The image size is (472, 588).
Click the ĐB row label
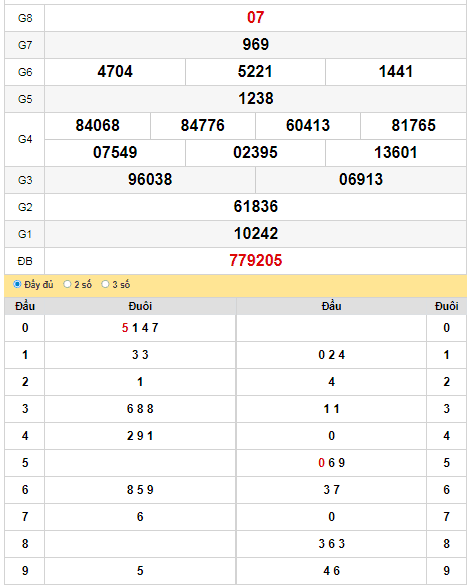point(25,261)
